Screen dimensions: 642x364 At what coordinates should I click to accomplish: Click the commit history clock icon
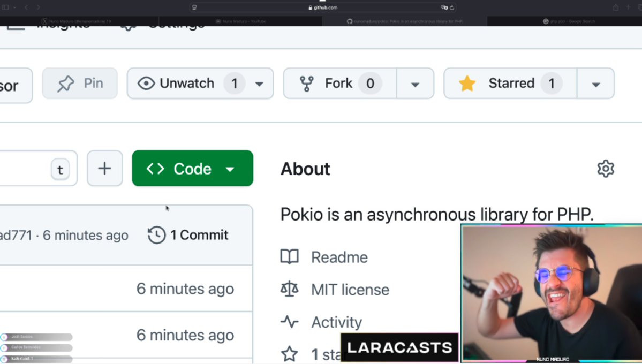pyautogui.click(x=156, y=235)
